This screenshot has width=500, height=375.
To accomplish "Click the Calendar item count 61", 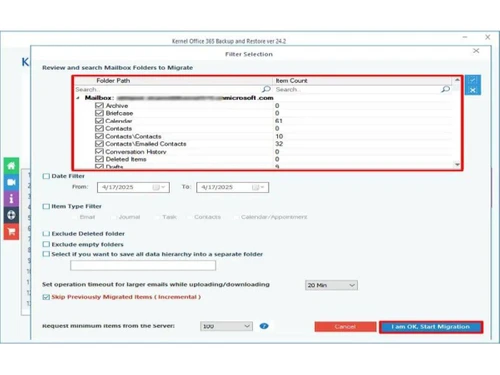I will tap(279, 121).
